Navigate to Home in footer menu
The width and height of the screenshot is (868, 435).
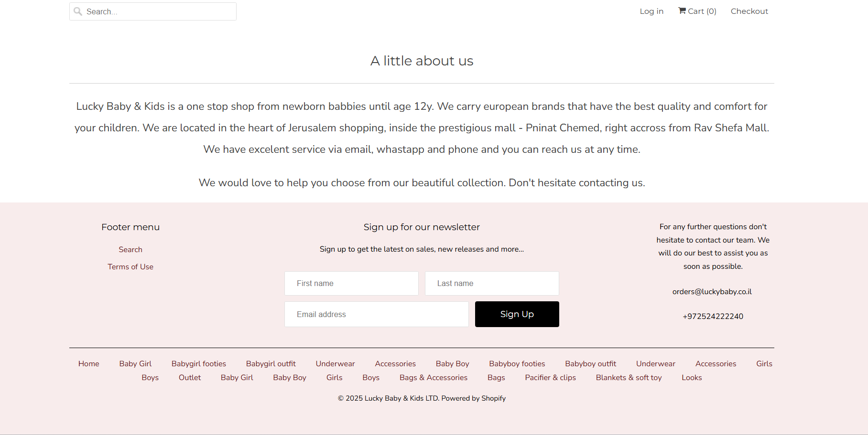89,364
